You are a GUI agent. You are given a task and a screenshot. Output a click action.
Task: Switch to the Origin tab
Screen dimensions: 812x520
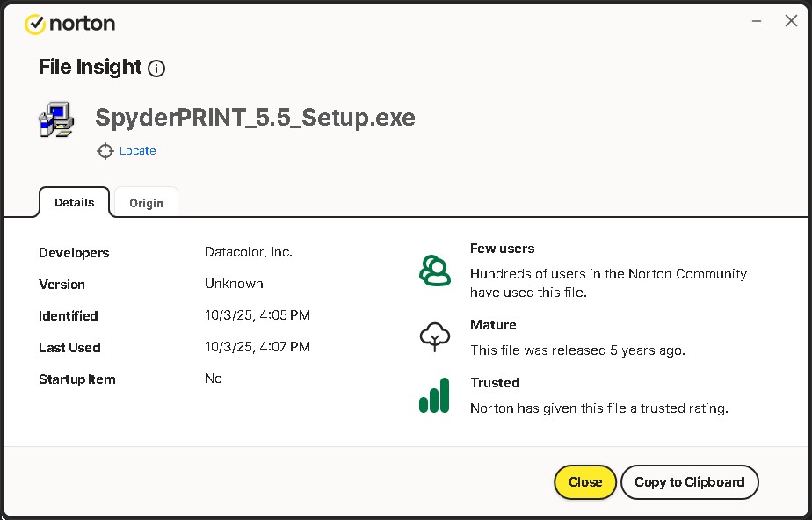(146, 203)
